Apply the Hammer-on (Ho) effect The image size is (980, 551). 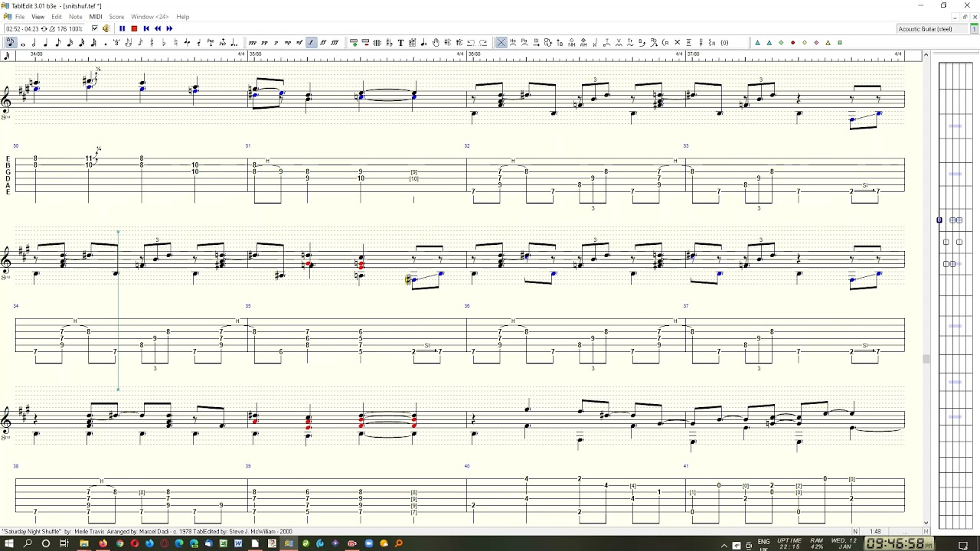pos(513,43)
